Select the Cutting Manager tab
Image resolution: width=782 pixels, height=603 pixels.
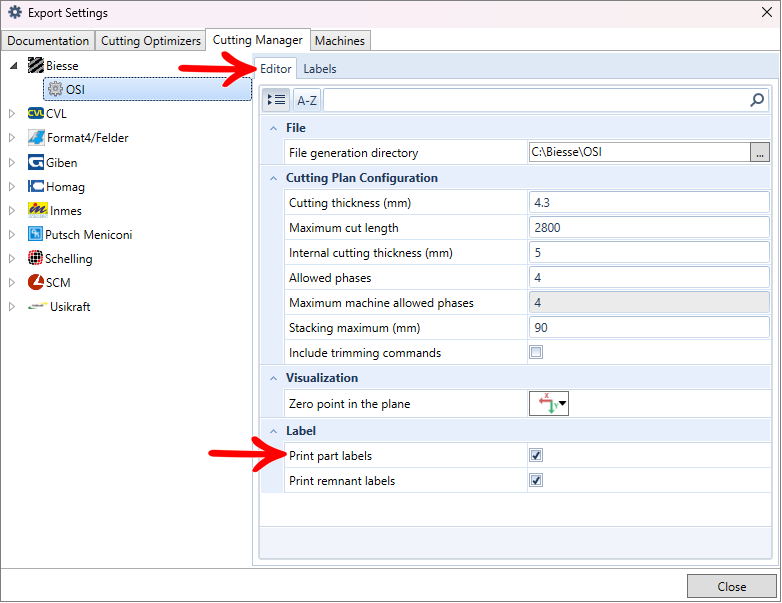point(258,39)
